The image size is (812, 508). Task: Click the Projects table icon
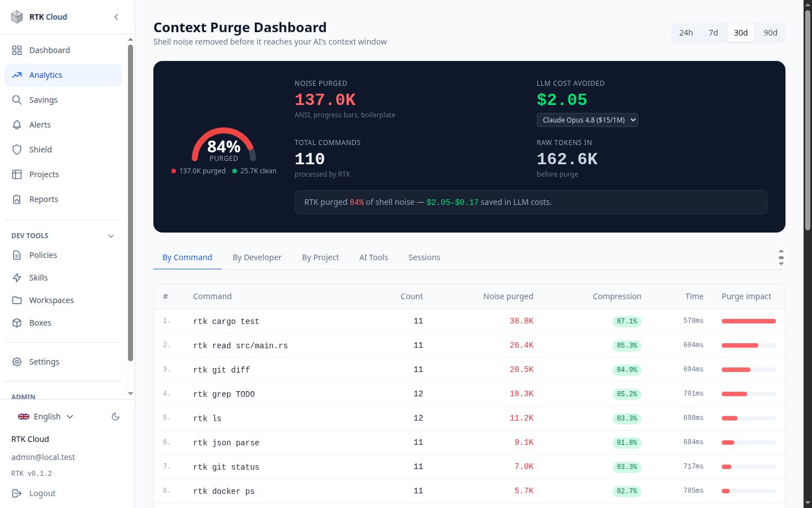click(x=17, y=174)
